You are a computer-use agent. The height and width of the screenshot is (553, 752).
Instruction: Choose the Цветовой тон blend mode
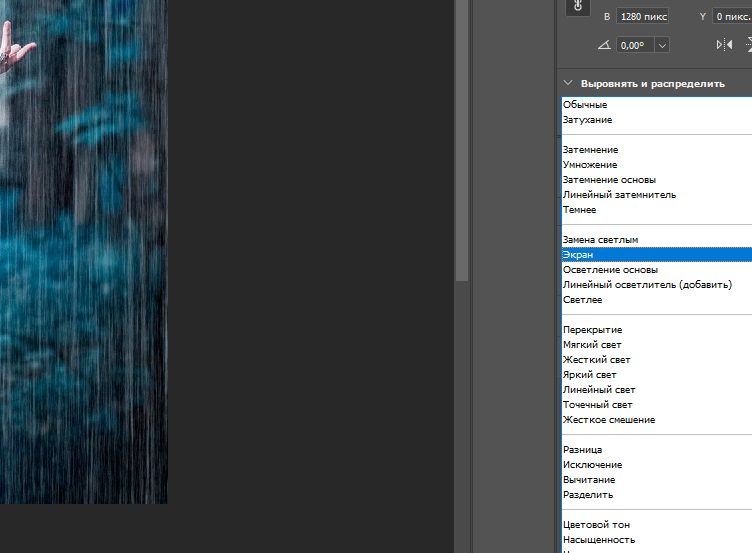point(596,525)
